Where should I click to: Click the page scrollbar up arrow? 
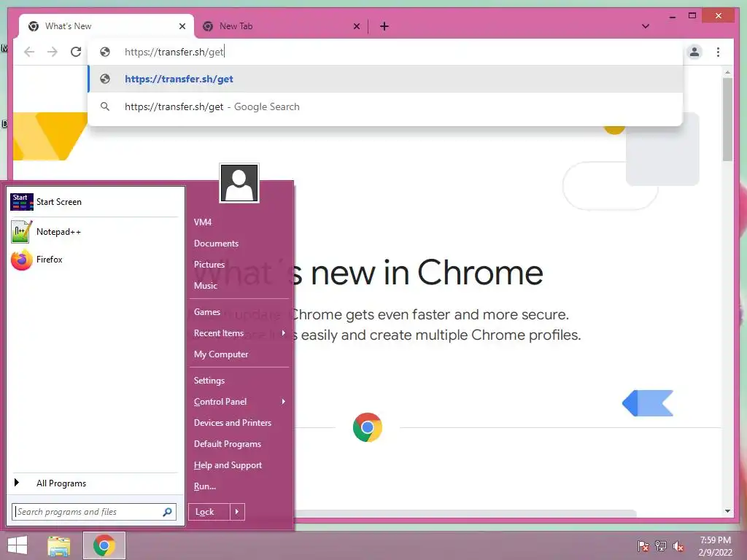click(x=727, y=72)
